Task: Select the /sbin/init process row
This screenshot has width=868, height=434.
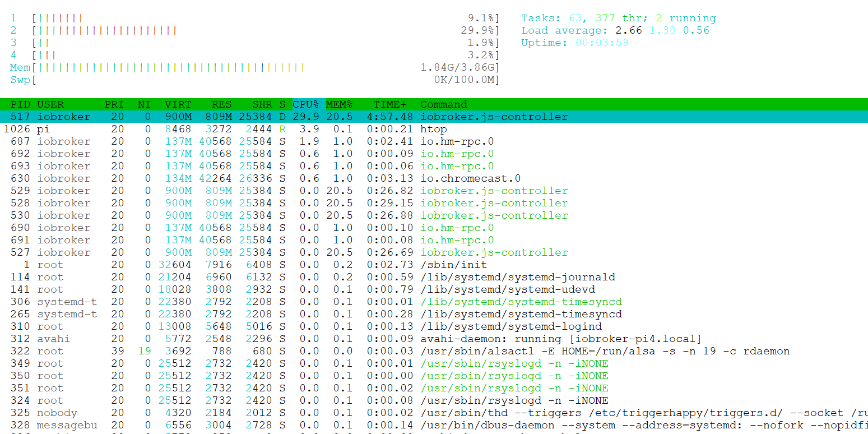Action: (x=434, y=265)
